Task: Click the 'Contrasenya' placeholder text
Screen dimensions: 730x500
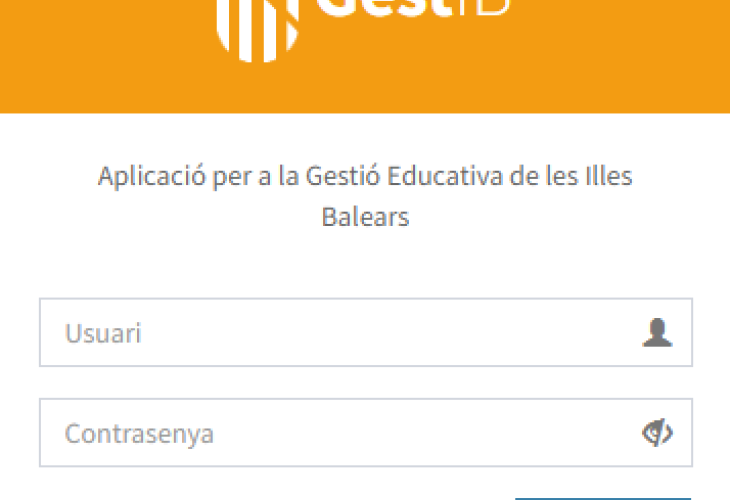Action: pos(139,434)
